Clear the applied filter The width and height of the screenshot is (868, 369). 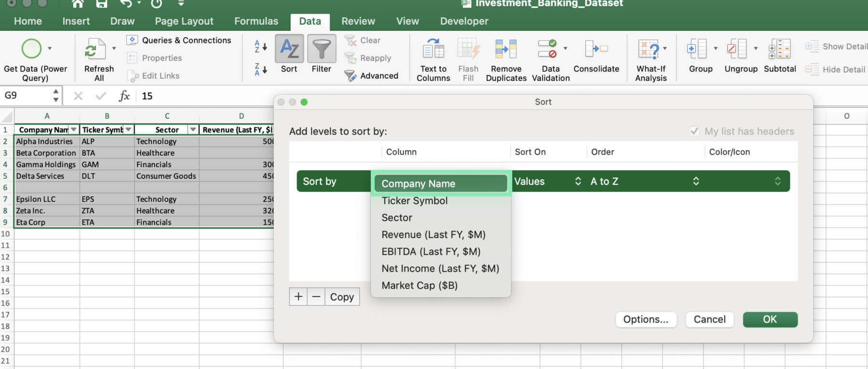363,40
